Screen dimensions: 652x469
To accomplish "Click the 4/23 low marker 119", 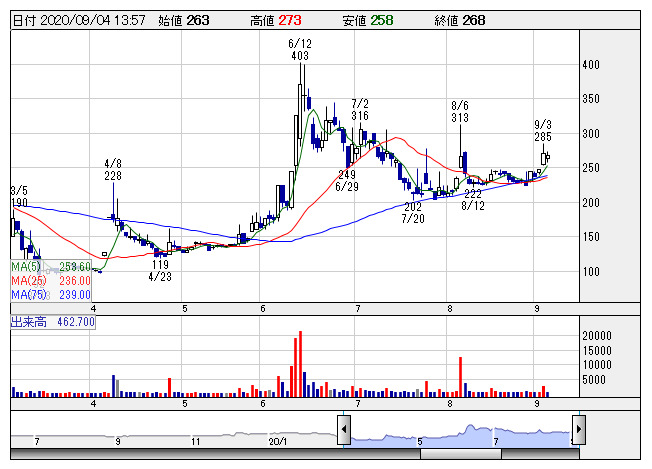I will pos(159,264).
